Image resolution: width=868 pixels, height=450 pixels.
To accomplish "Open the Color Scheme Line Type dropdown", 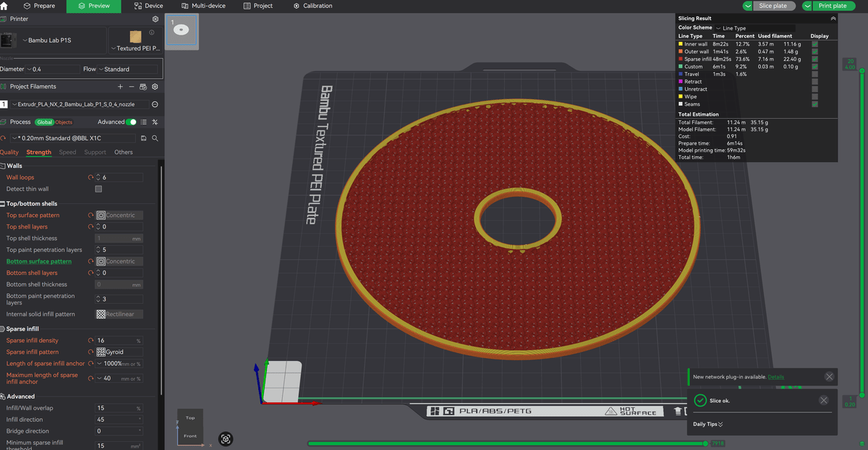I will [754, 28].
